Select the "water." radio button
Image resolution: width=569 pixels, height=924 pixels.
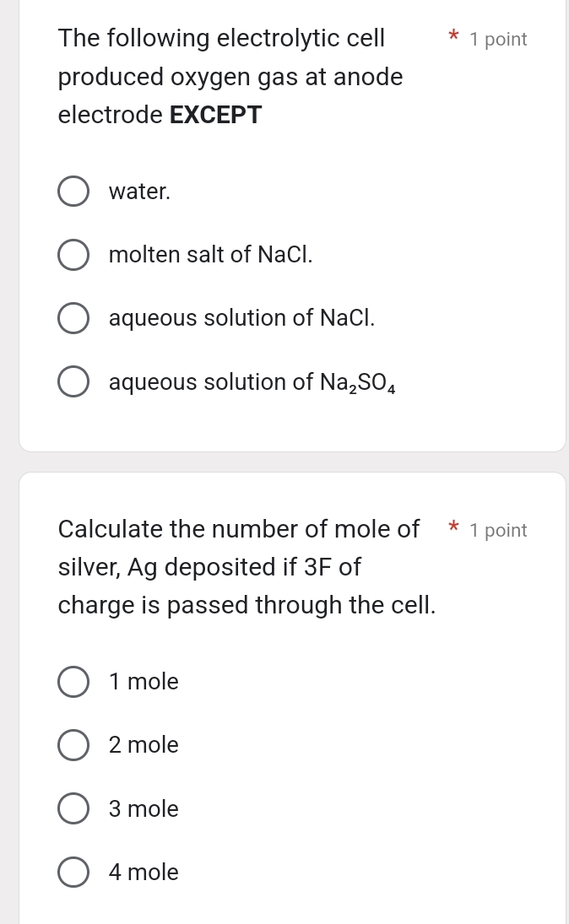coord(73,191)
